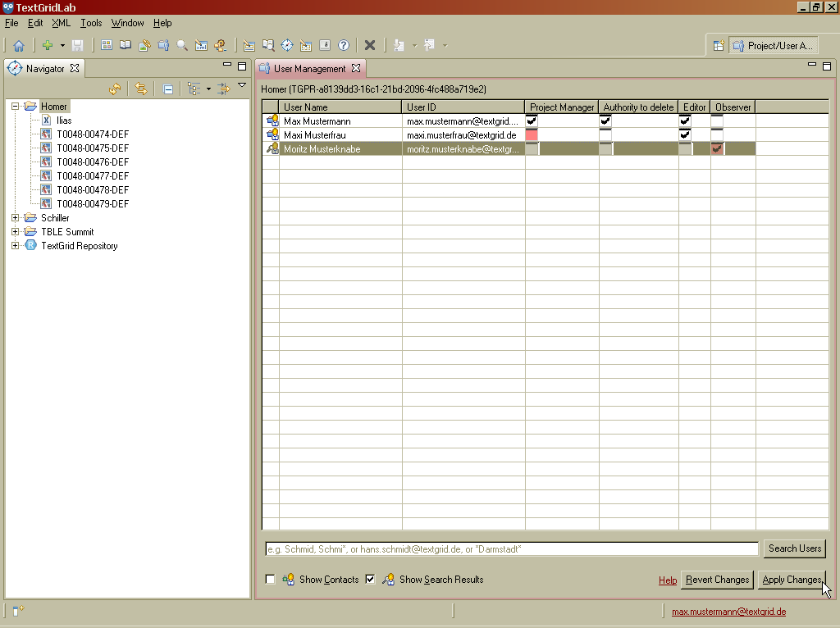Collapse the Homer project tree node
Image resolution: width=840 pixels, height=628 pixels.
click(16, 107)
